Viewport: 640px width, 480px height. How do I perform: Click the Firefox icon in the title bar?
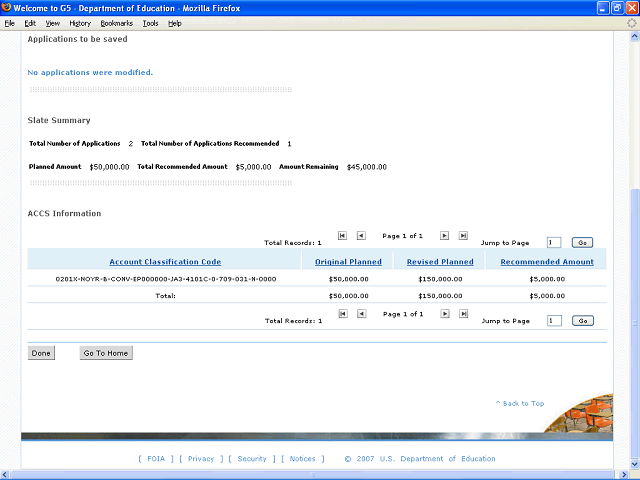click(x=6, y=8)
